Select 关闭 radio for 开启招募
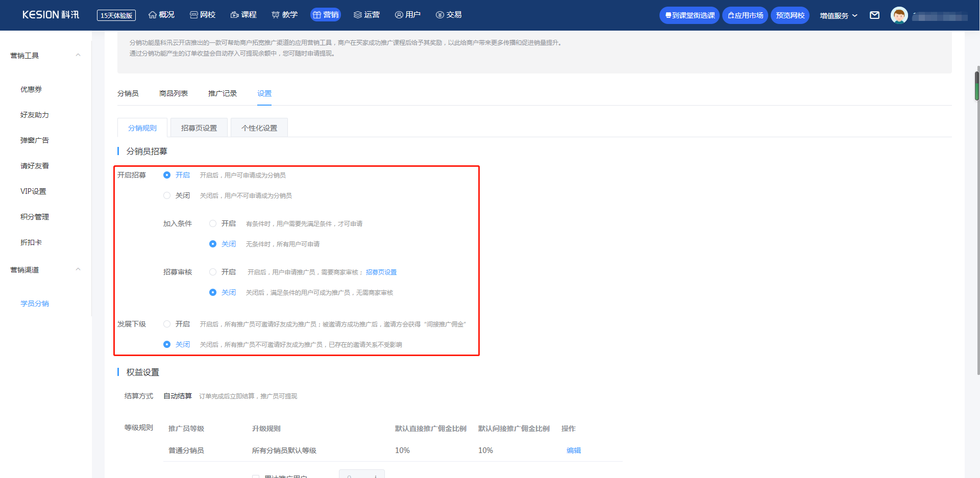 (167, 195)
